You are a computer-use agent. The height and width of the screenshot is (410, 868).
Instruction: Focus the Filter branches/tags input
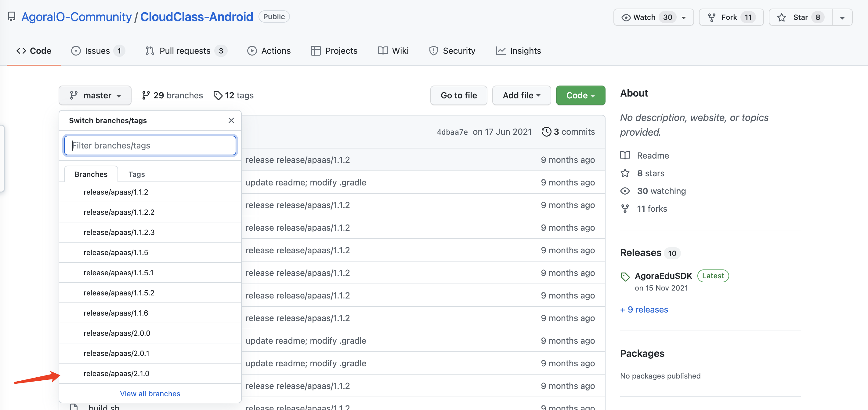150,146
